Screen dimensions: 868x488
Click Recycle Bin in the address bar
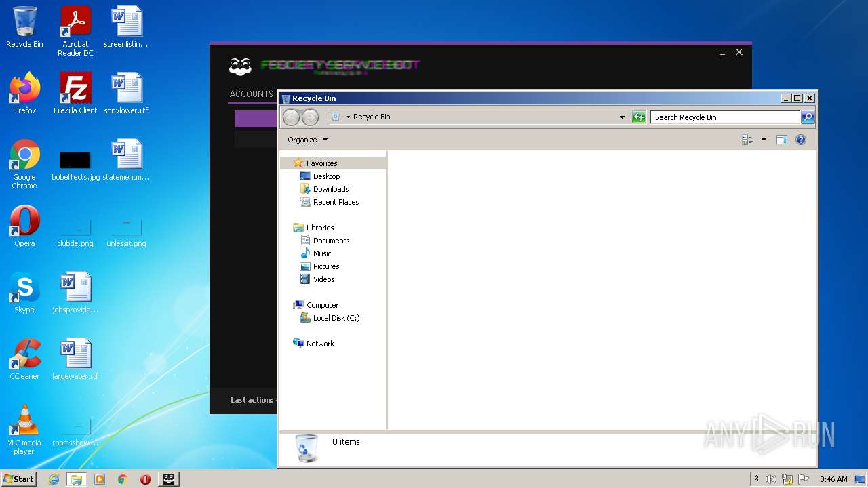click(372, 117)
